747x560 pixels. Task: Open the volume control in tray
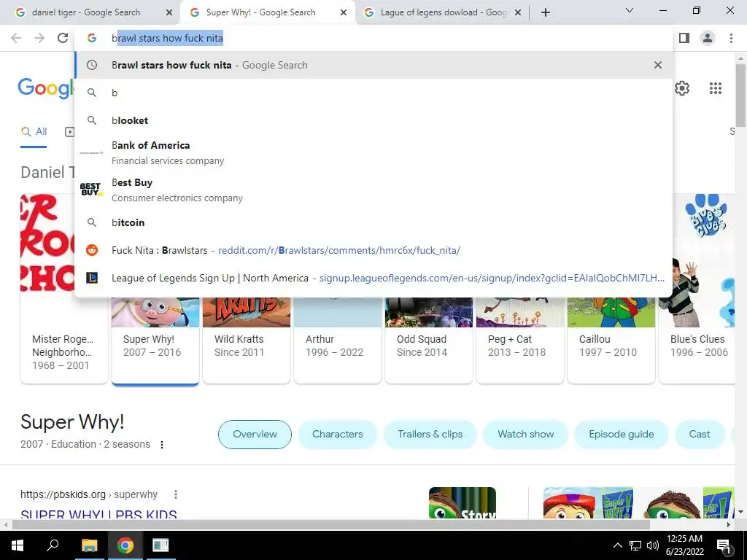[653, 545]
